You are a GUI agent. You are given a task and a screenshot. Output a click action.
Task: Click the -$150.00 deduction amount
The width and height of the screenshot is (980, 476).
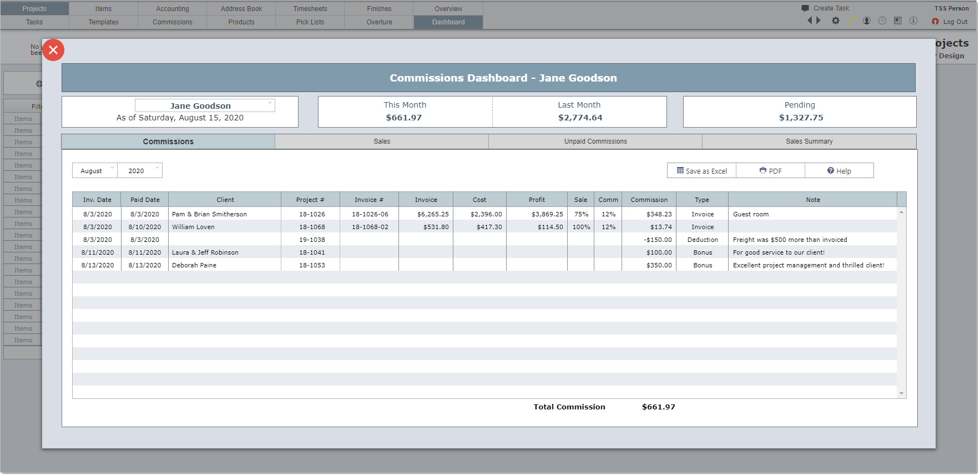[658, 240]
